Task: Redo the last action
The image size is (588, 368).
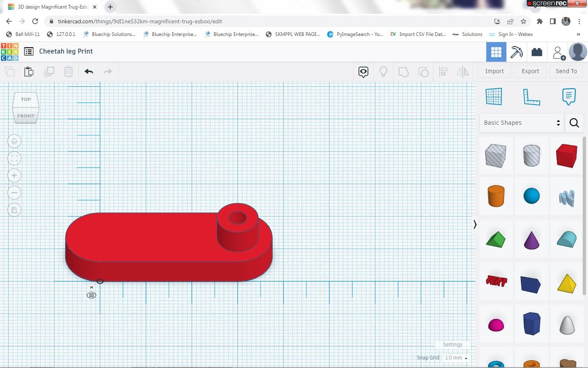Action: pos(108,72)
